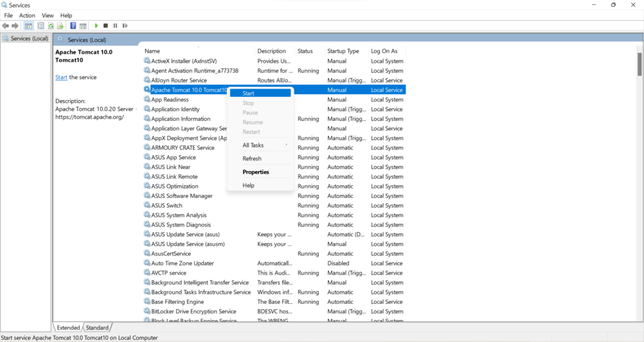644x342 pixels.
Task: Click the blue Help toolbar icon
Action: pyautogui.click(x=73, y=26)
